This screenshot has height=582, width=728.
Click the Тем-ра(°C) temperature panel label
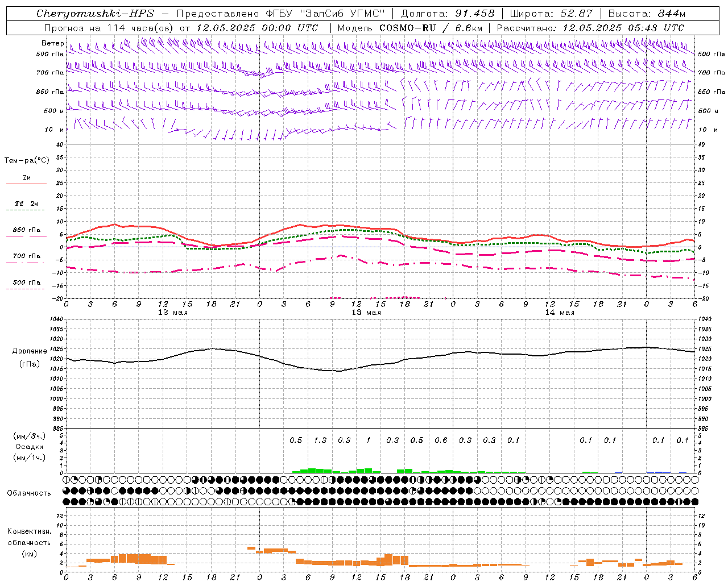(27, 161)
